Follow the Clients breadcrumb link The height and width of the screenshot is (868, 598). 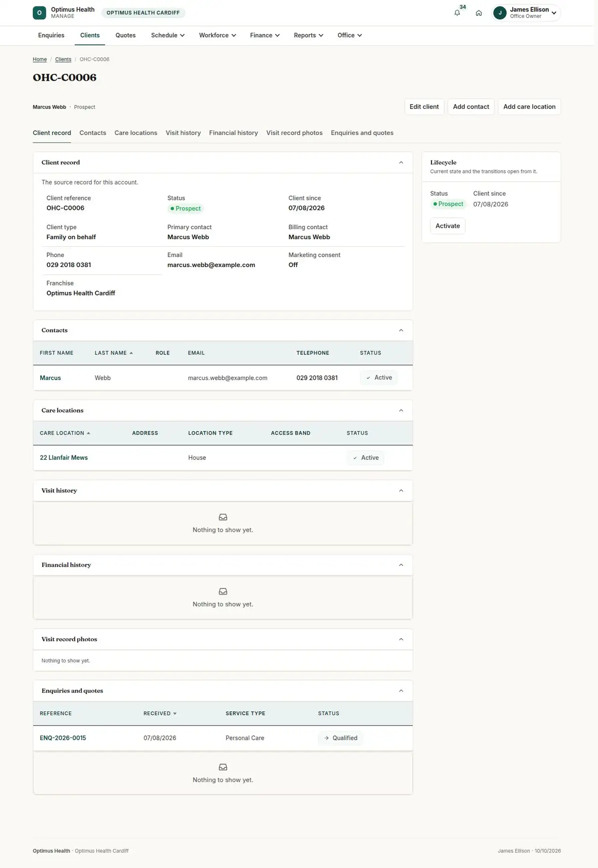63,59
